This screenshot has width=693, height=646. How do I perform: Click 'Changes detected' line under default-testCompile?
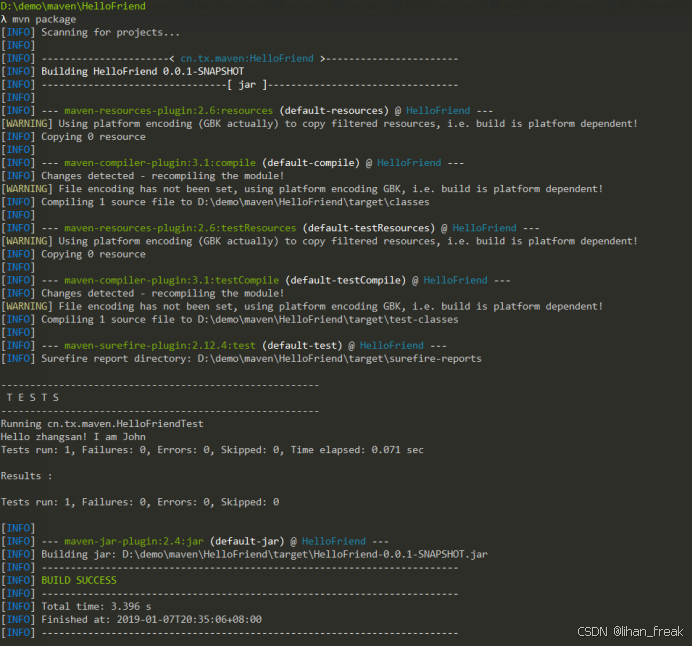point(163,293)
